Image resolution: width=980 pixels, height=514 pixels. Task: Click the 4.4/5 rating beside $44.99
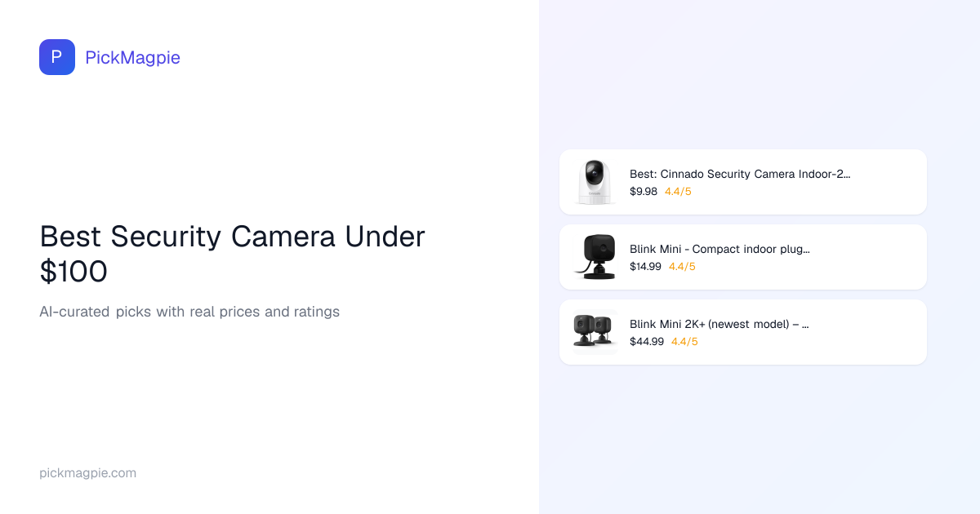[x=684, y=342]
